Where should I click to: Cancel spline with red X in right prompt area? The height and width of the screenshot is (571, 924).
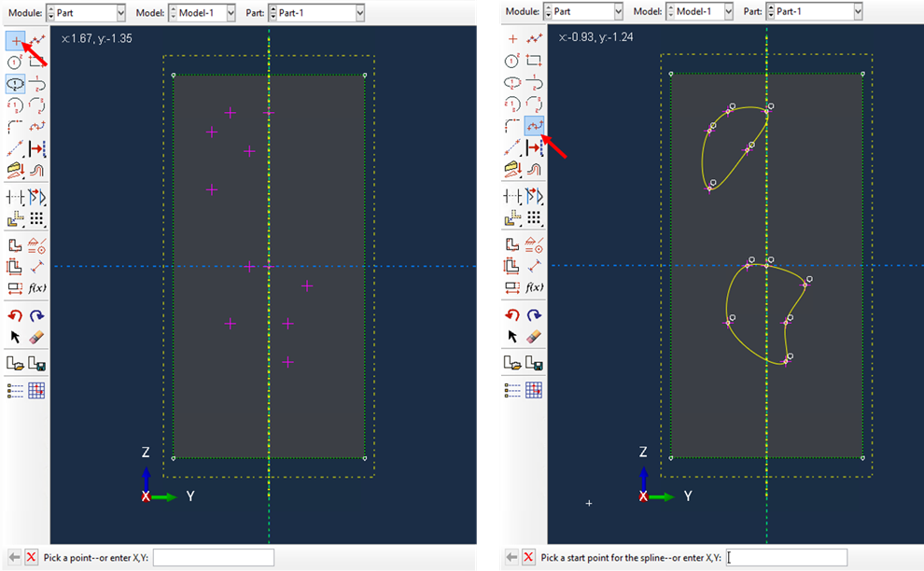(x=528, y=557)
